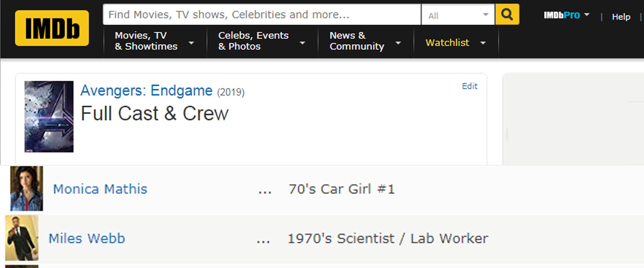Click the IMDbPro dropdown arrow

[587, 15]
